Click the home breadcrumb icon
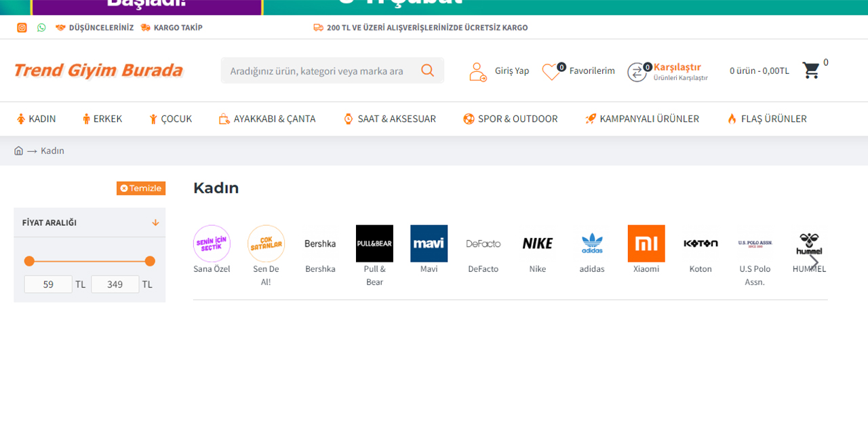Image resolution: width=868 pixels, height=434 pixels. pos(18,151)
